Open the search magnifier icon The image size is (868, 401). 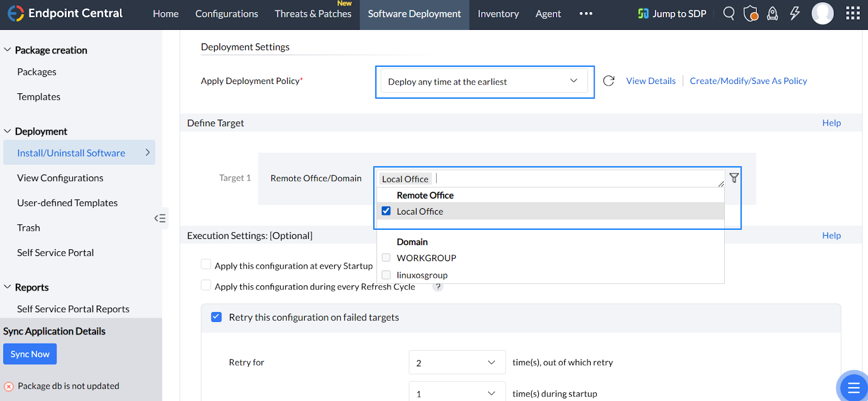tap(729, 13)
